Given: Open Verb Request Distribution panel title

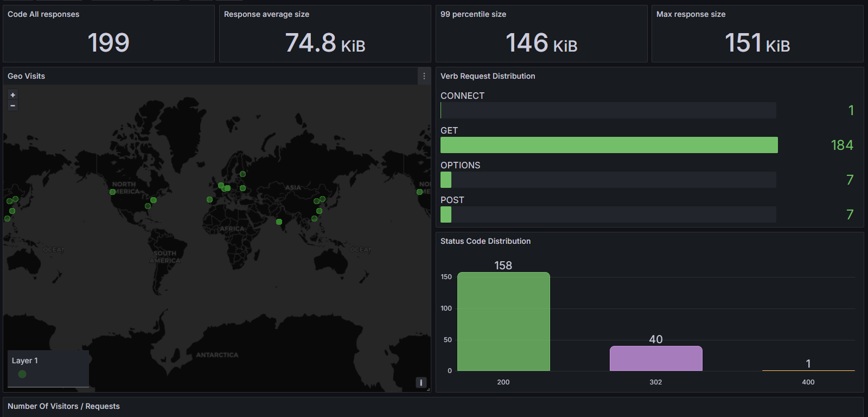Looking at the screenshot, I should 487,76.
